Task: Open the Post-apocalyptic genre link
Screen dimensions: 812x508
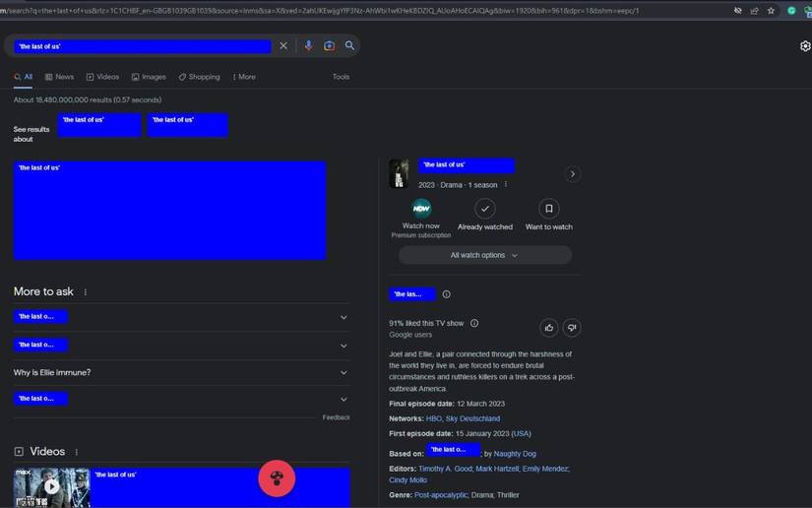Action: (441, 495)
